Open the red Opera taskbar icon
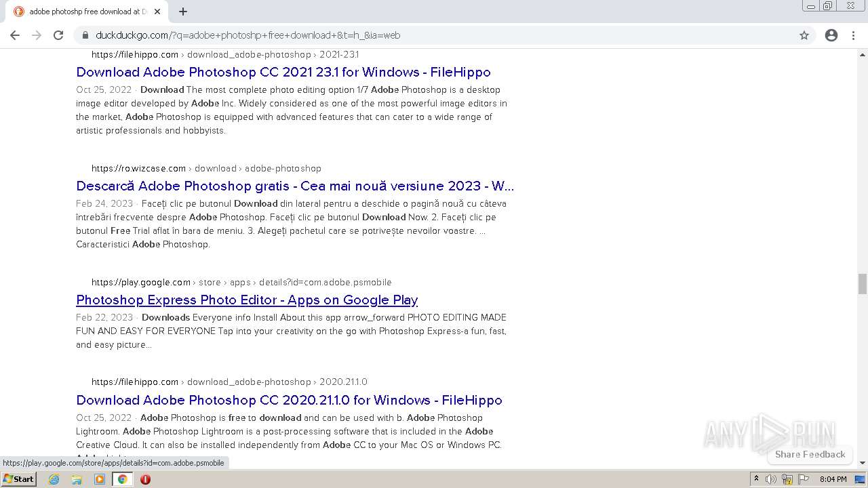The width and height of the screenshot is (868, 488). click(145, 479)
